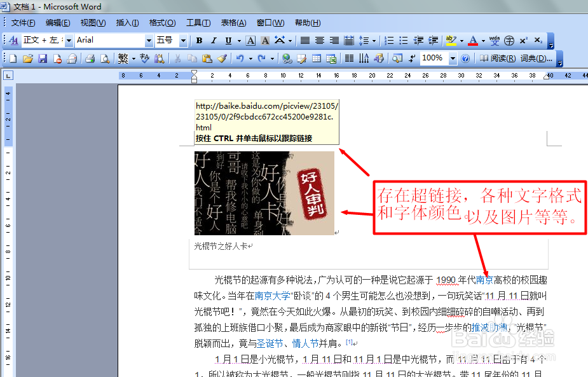Image resolution: width=588 pixels, height=377 pixels.
Task: Click the Permission restricted document icon
Action: [57, 58]
